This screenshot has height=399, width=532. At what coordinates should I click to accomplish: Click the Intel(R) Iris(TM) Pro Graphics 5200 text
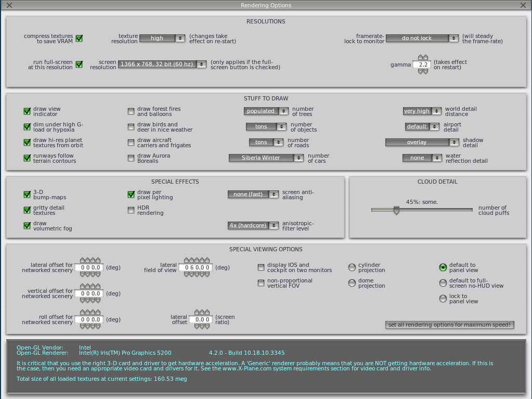pos(125,353)
